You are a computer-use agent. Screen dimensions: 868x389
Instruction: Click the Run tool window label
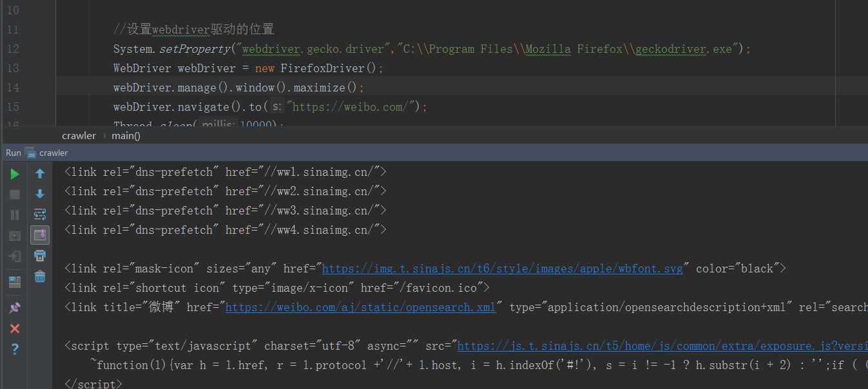pos(14,153)
